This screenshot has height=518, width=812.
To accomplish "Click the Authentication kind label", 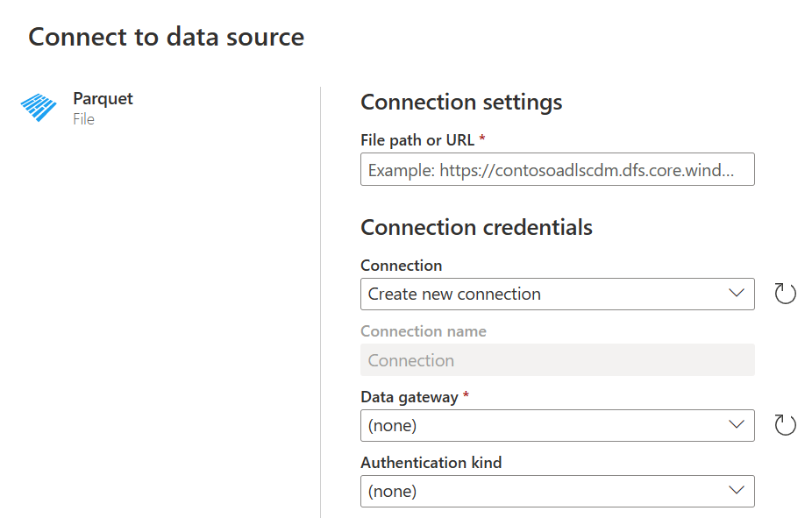I will point(431,462).
